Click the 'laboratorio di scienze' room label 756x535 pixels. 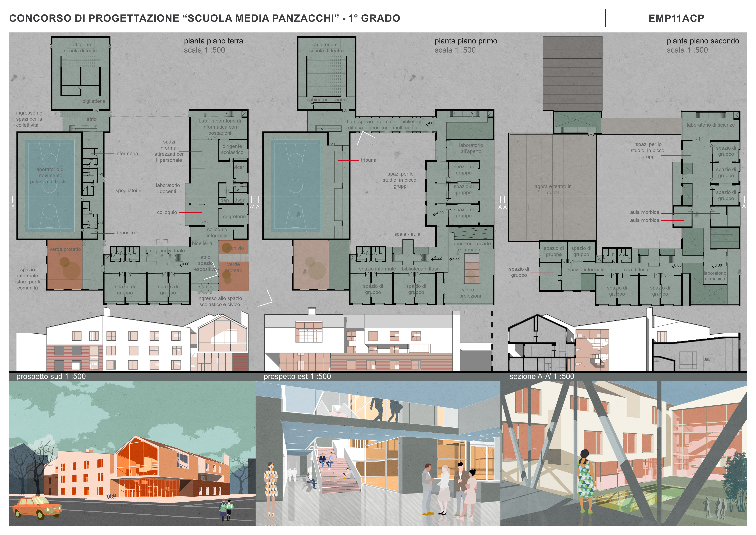point(711,125)
